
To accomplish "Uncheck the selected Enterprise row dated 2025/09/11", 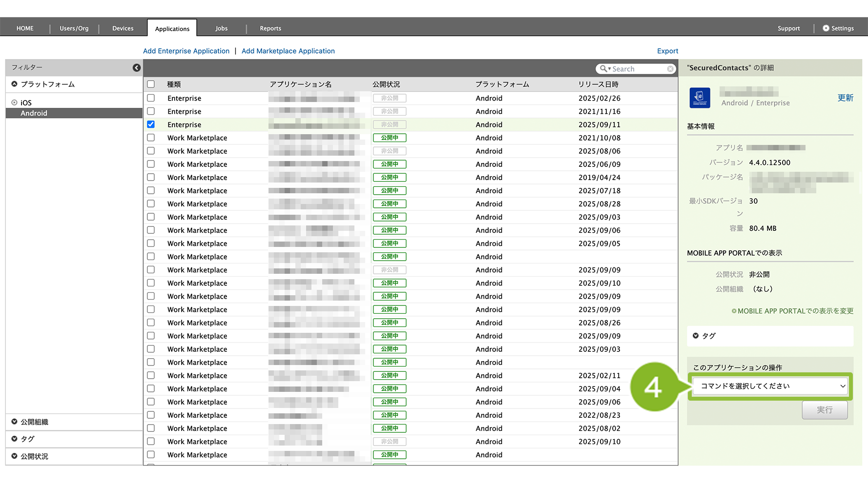I will [151, 124].
